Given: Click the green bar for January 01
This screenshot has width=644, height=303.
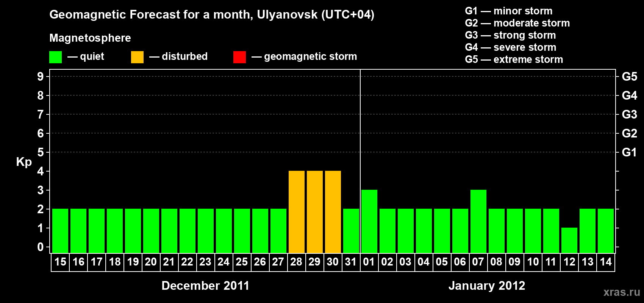Looking at the screenshot, I should [369, 221].
